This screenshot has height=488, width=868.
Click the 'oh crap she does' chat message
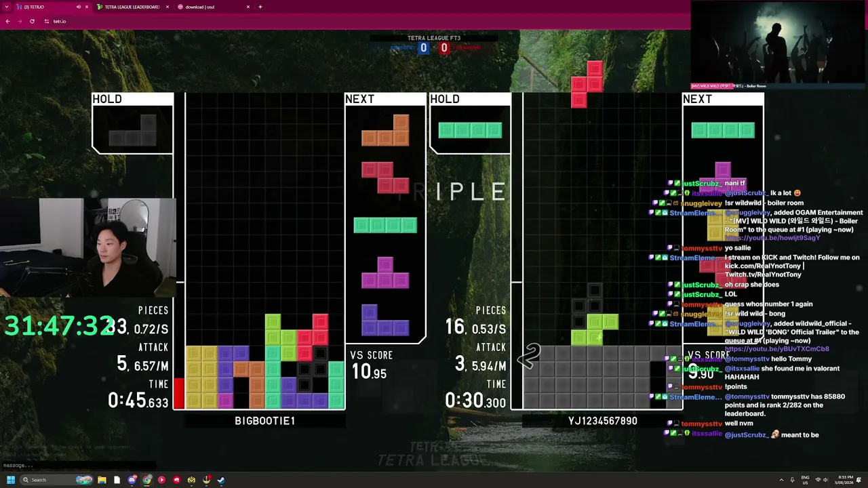click(x=751, y=285)
